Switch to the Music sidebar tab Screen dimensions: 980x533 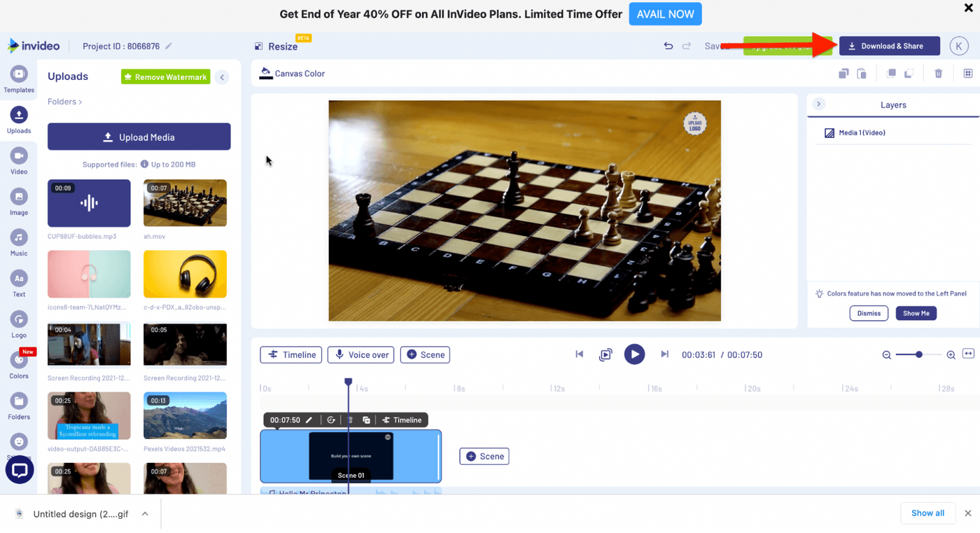coord(19,243)
